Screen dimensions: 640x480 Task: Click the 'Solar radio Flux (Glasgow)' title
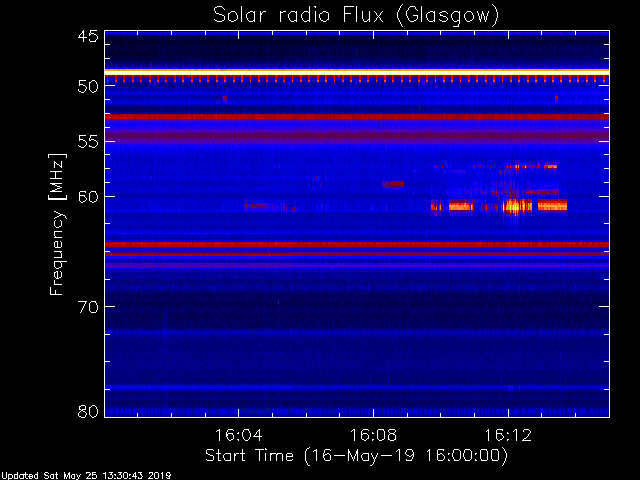[x=356, y=15]
